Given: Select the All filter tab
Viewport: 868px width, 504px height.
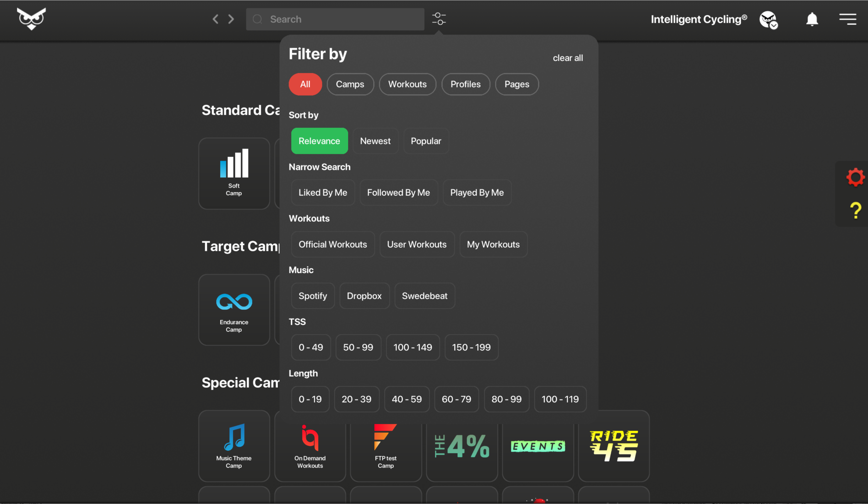Looking at the screenshot, I should (305, 84).
